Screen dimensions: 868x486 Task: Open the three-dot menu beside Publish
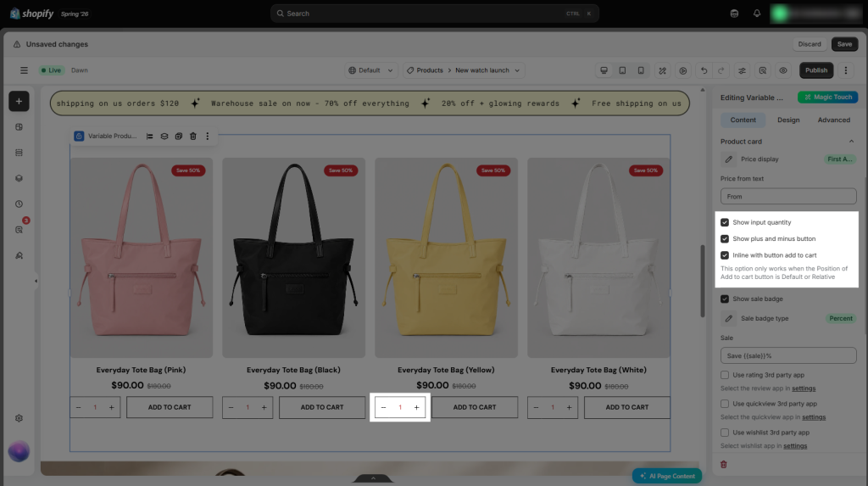click(845, 70)
